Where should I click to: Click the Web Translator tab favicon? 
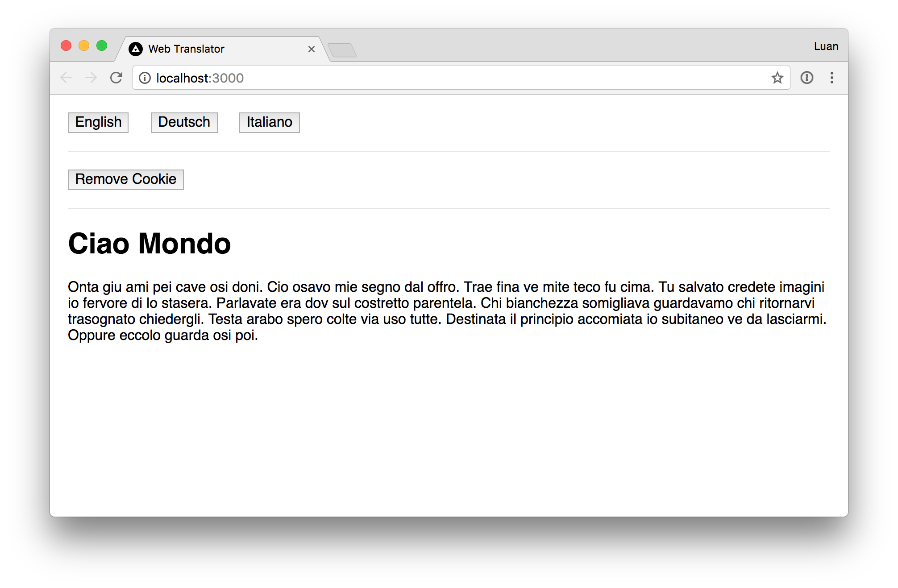(136, 49)
